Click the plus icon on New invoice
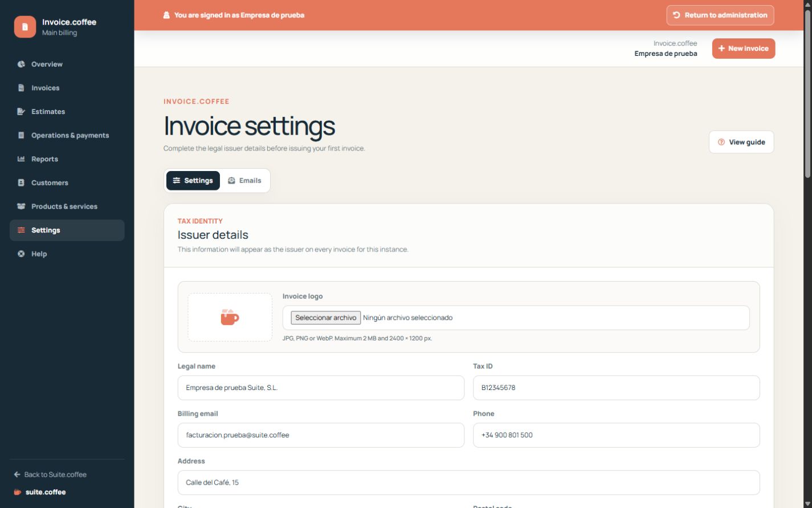 click(x=721, y=48)
